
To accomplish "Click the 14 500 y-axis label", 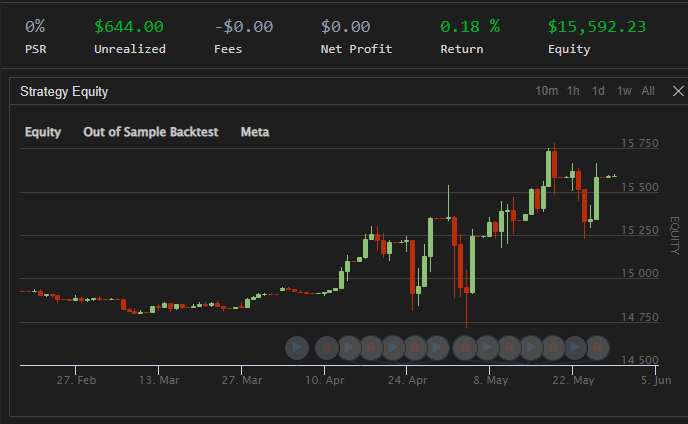I will click(x=640, y=360).
